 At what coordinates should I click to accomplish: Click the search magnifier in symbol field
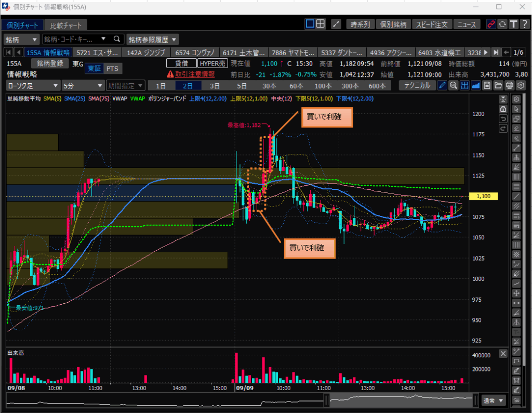click(x=116, y=39)
